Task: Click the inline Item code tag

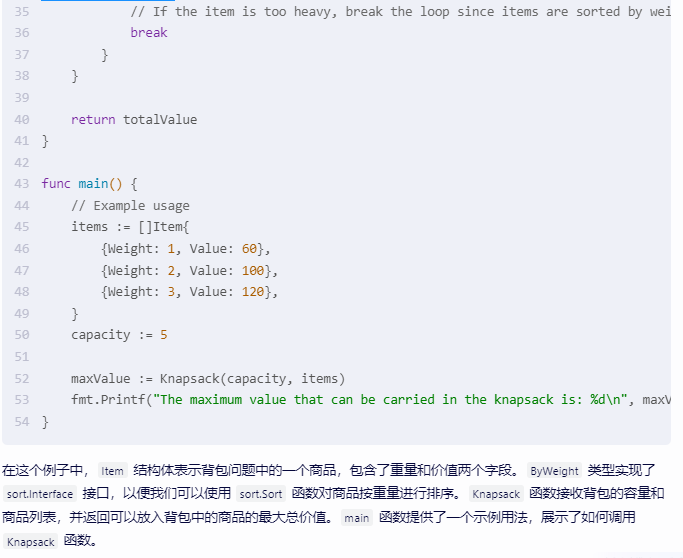Action: [112, 471]
